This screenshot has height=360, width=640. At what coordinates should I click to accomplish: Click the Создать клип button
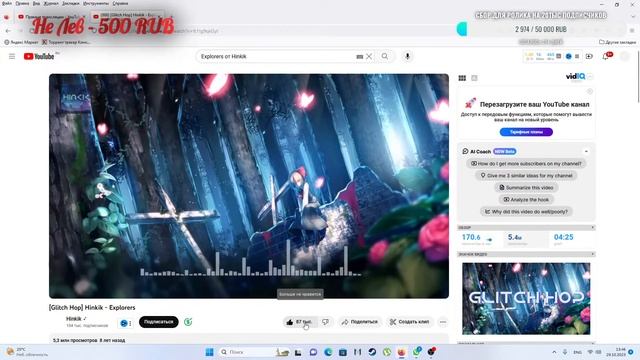click(x=409, y=322)
